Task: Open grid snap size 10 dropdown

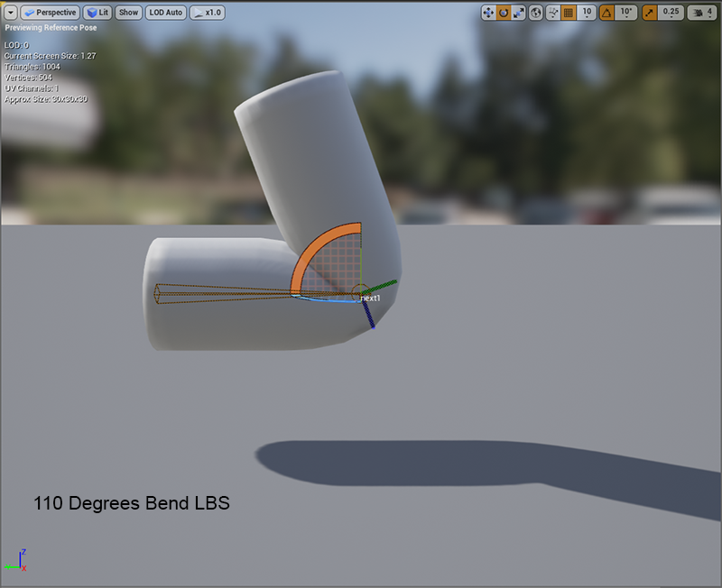Action: pos(587,13)
